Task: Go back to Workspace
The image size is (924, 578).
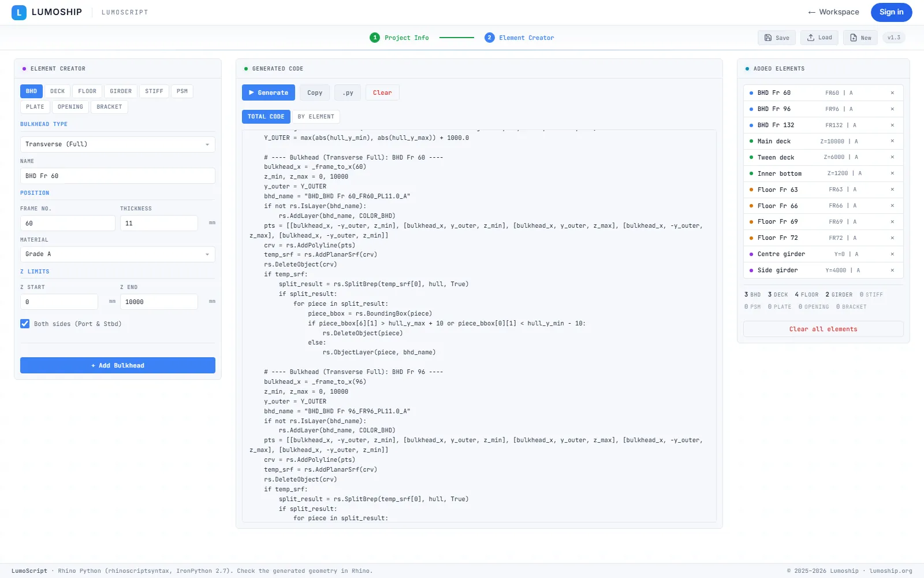Action: (x=834, y=12)
